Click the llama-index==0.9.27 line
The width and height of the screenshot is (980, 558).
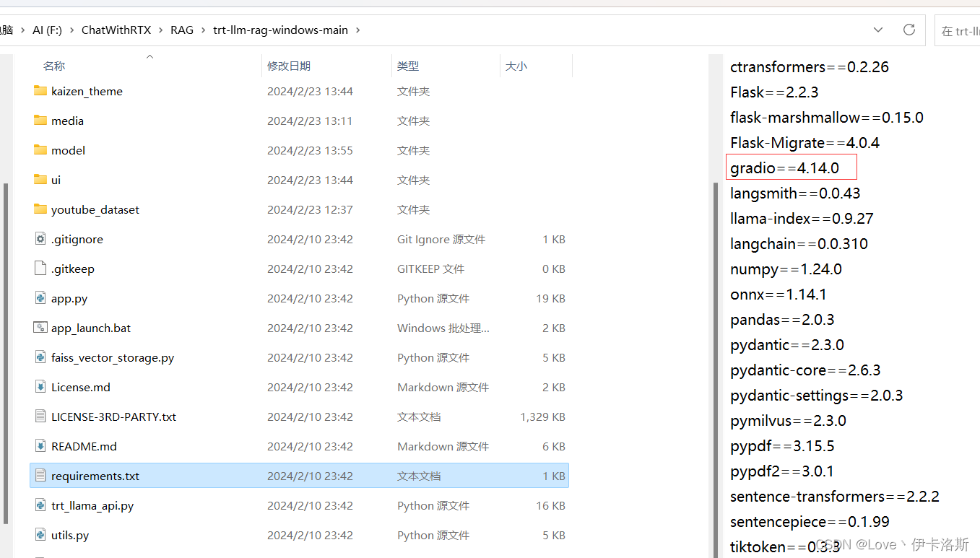(x=802, y=219)
